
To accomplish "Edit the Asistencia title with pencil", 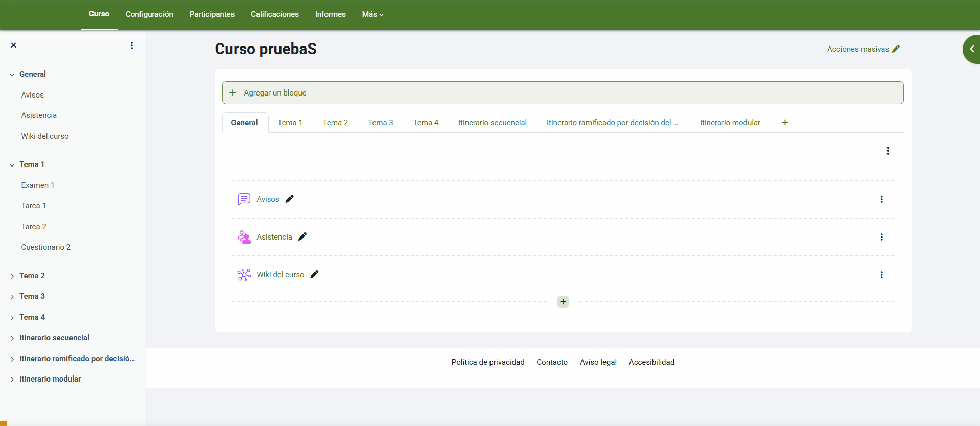I will coord(302,236).
